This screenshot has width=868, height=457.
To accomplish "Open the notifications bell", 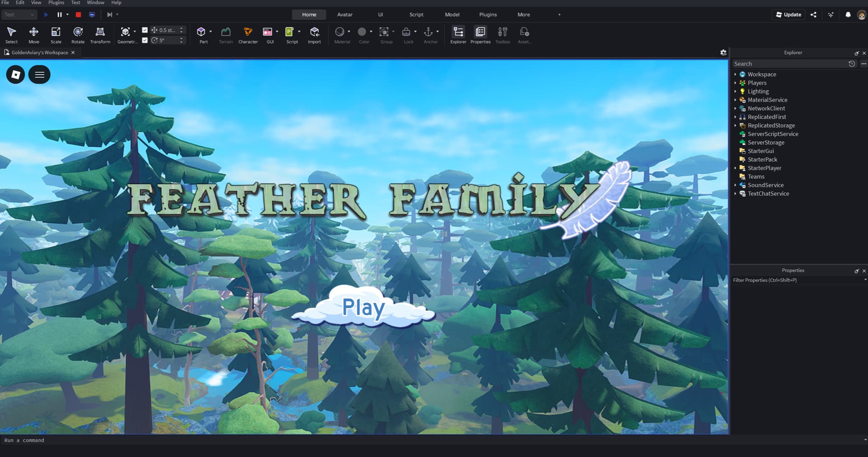I will [848, 15].
